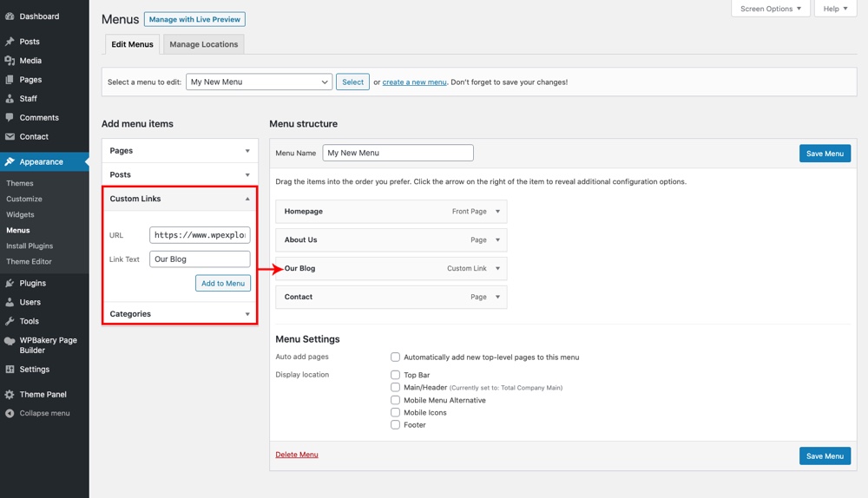Screen dimensions: 868x498
Task: Click the Posts pushpin icon
Action: pyautogui.click(x=10, y=42)
